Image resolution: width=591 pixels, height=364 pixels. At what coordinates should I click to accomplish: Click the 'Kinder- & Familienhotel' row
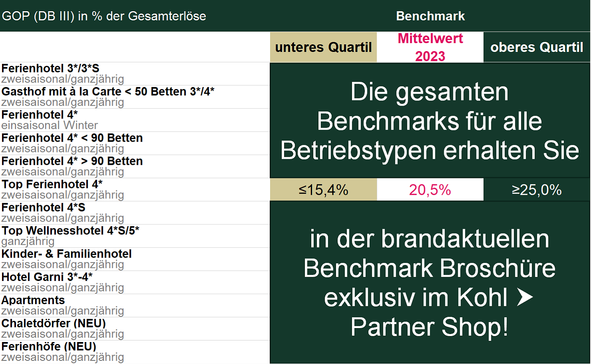click(135, 259)
